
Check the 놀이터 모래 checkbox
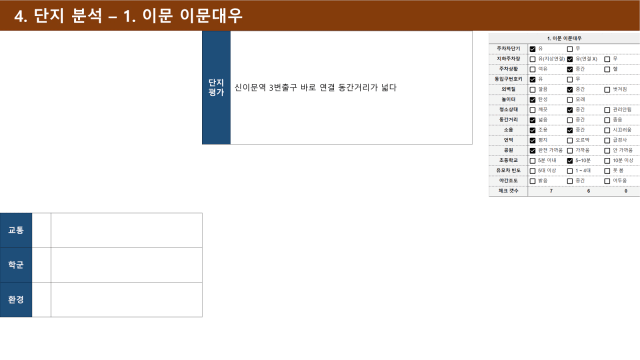[570, 100]
